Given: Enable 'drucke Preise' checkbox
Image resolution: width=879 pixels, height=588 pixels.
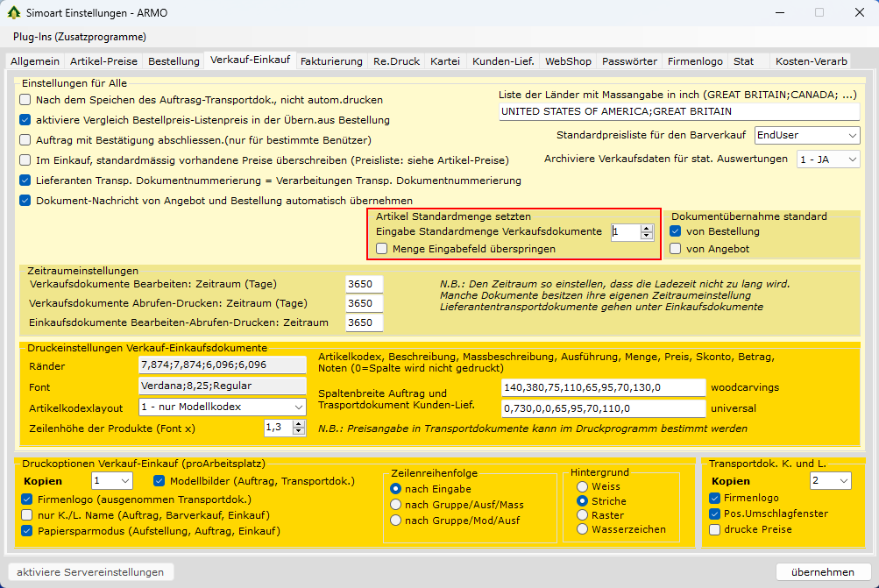Looking at the screenshot, I should (715, 529).
